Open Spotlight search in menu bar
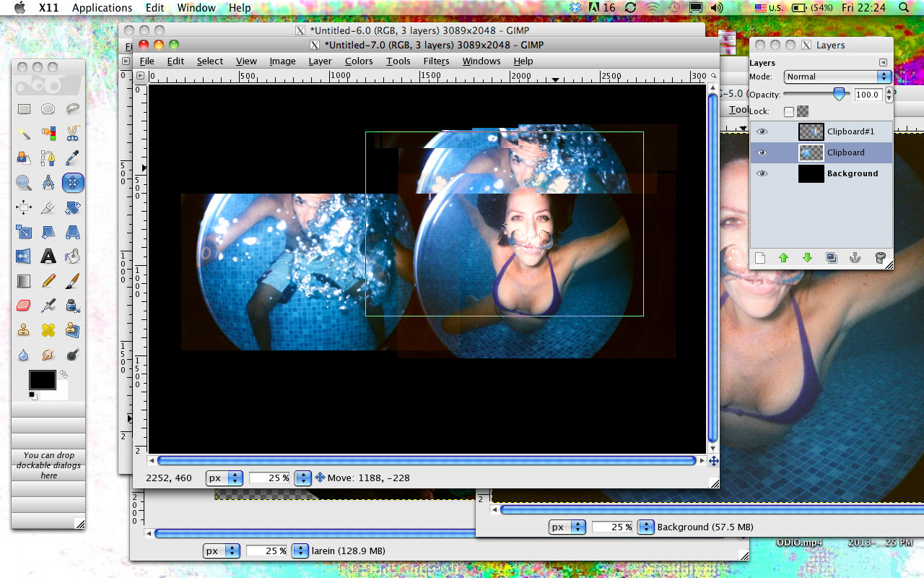The width and height of the screenshot is (924, 578). point(905,8)
